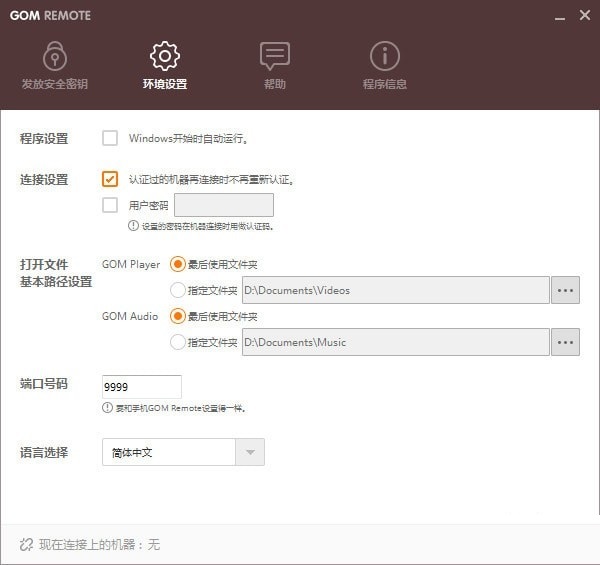600x565 pixels.
Task: Click the 简体中文 language combo box
Action: [183, 452]
